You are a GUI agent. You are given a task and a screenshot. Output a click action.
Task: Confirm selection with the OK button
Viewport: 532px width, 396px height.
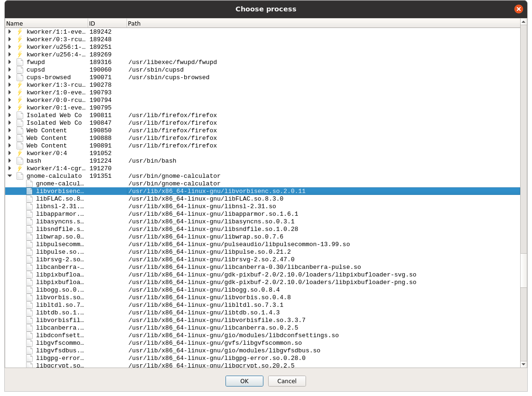click(244, 381)
